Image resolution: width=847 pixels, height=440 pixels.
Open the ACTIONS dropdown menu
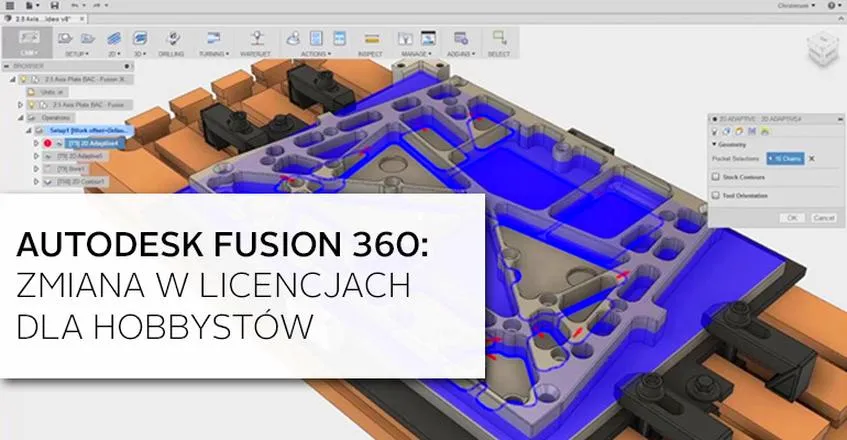[316, 54]
